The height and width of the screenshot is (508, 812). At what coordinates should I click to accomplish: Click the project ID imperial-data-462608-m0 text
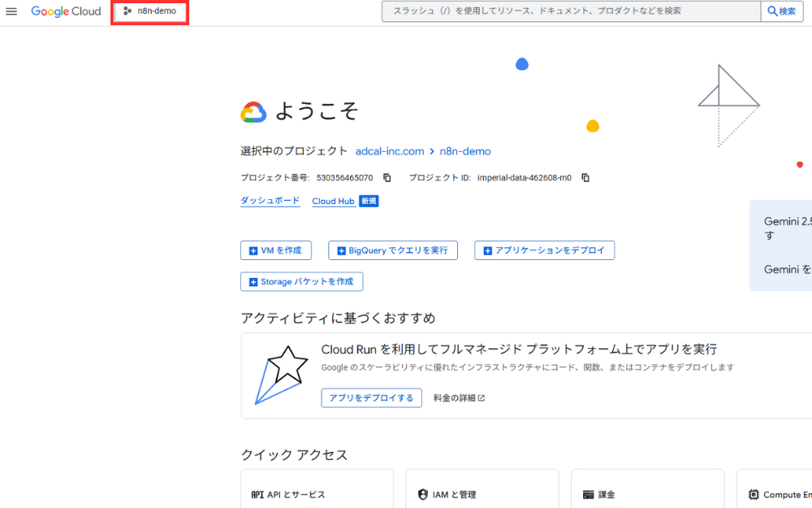coord(524,178)
